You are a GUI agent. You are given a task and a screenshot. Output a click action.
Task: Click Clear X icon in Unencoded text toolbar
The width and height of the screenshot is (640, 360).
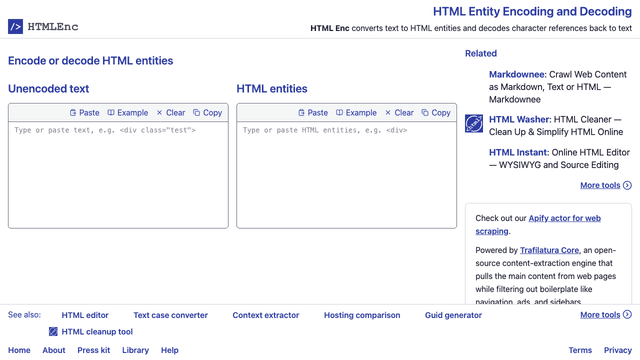coord(159,113)
